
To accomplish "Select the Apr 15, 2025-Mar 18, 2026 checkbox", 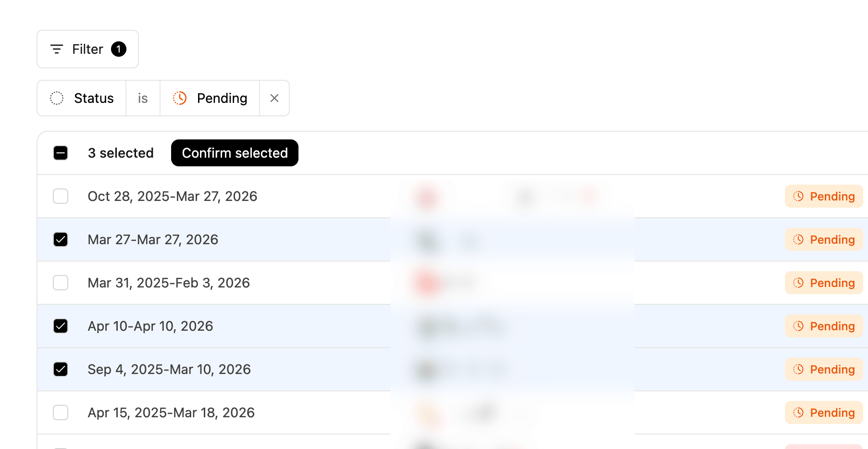I will click(61, 412).
